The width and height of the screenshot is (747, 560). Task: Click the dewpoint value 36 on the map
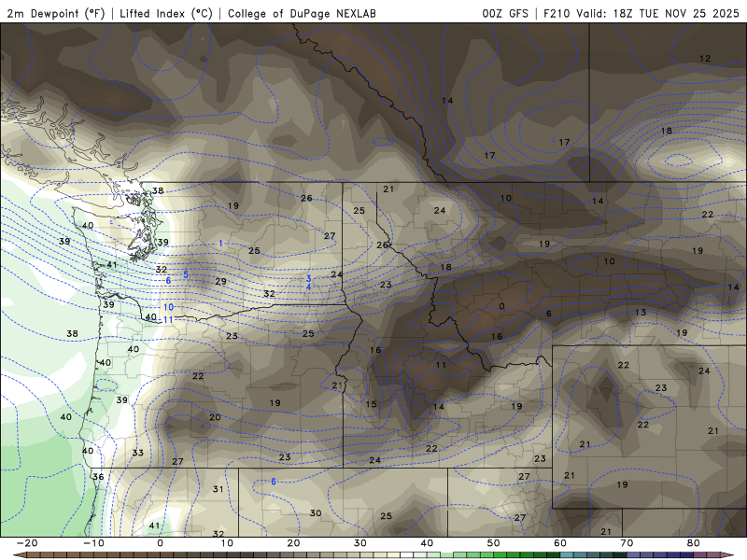click(98, 477)
